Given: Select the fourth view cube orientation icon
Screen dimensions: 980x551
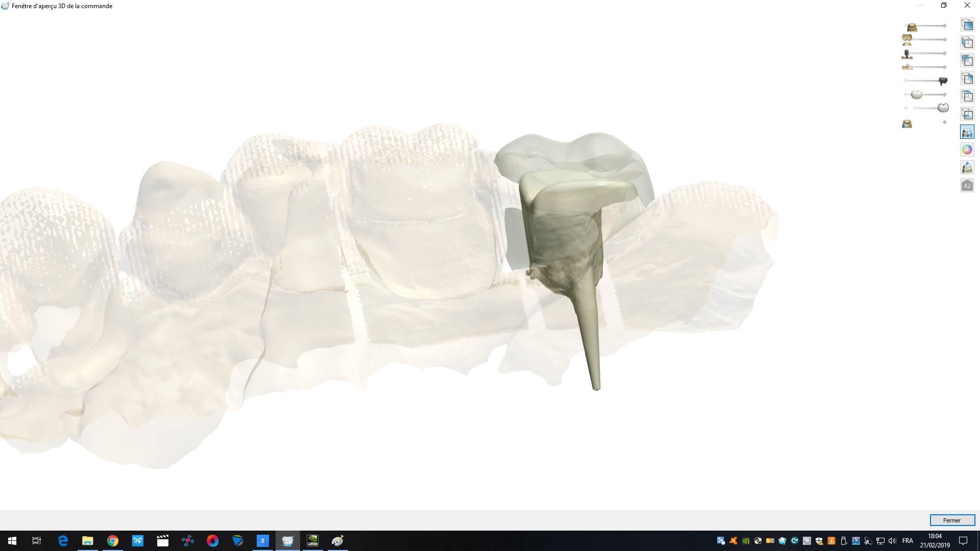Looking at the screenshot, I should 967,78.
